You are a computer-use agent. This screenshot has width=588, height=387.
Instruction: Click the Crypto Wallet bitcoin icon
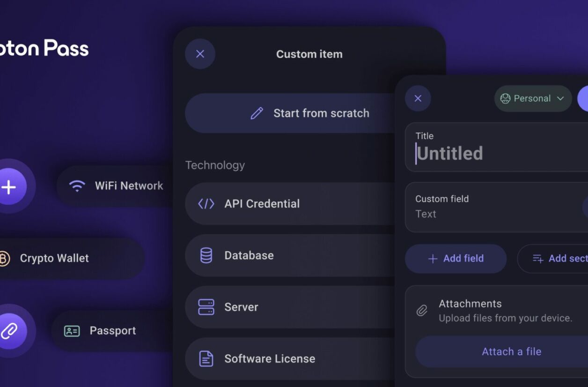(4, 258)
